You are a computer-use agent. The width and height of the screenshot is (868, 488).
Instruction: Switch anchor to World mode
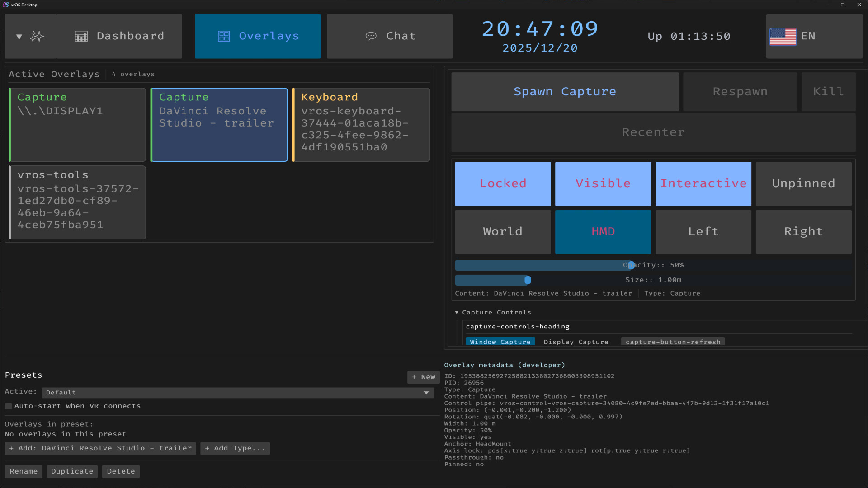[503, 232]
